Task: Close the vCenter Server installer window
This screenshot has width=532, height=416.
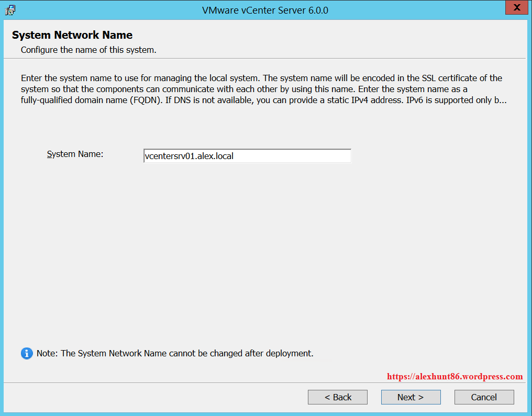Action: coord(516,8)
